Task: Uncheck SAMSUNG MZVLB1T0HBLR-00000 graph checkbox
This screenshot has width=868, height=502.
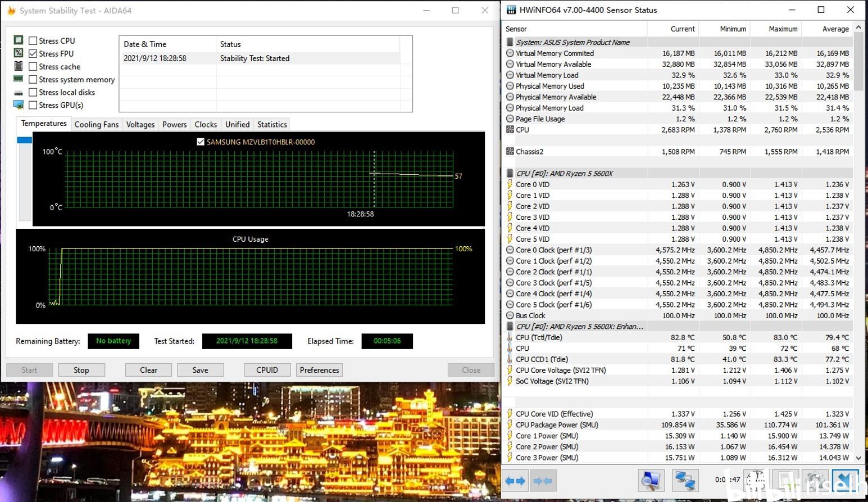Action: 201,142
